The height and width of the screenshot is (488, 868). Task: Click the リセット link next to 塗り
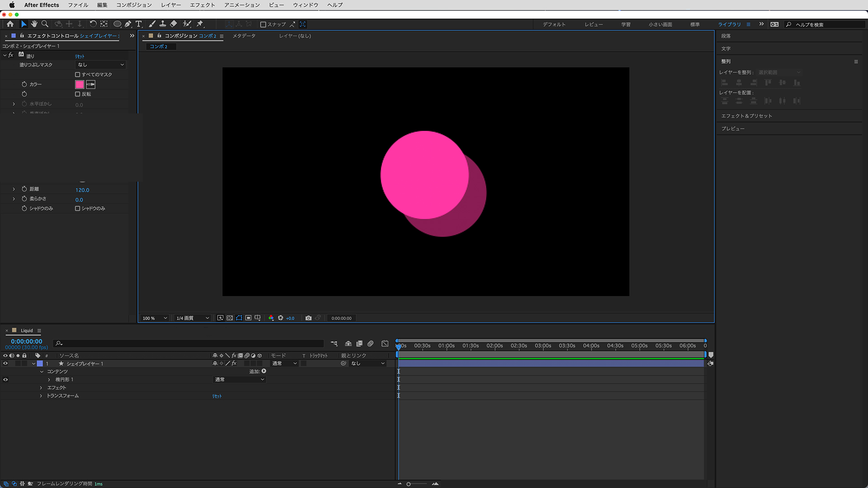coord(80,56)
